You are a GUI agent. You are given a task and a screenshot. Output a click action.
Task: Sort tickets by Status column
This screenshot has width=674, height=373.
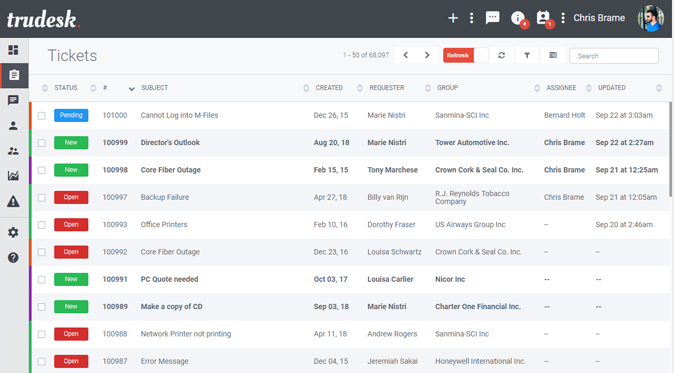[x=66, y=88]
